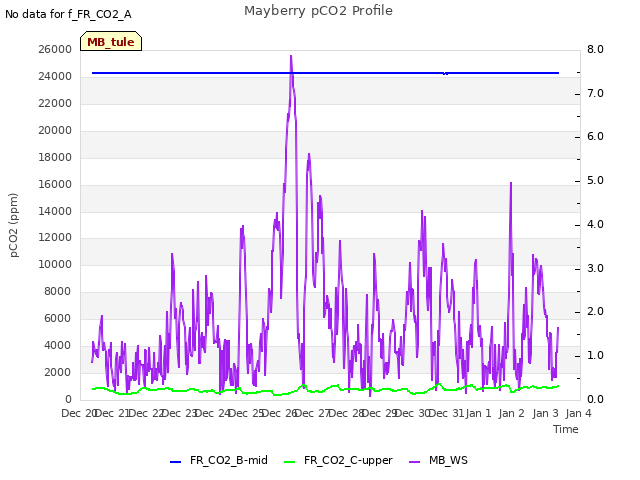This screenshot has width=640, height=480.
Task: Click the green FR_CO2_C-upper legend swatch
Action: click(289, 462)
